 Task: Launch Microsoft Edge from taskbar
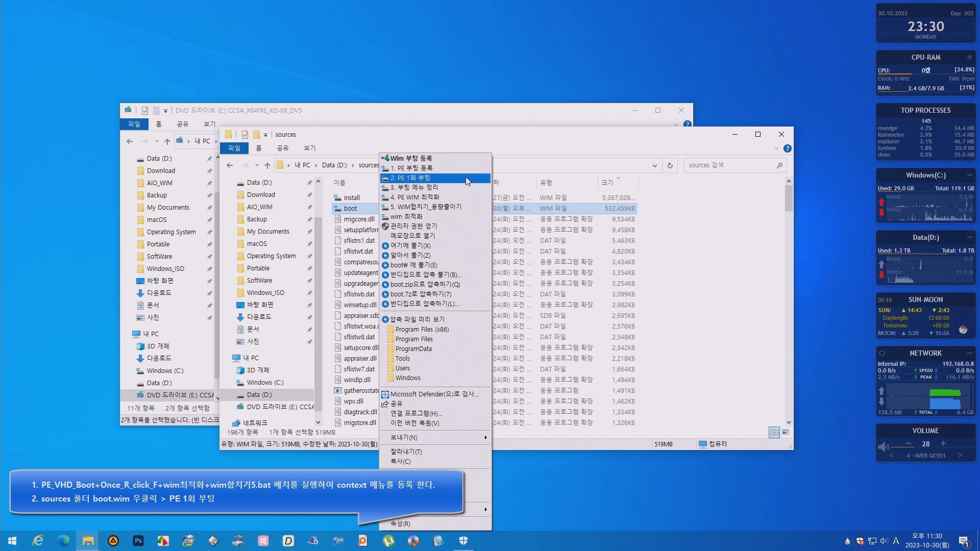(x=63, y=541)
